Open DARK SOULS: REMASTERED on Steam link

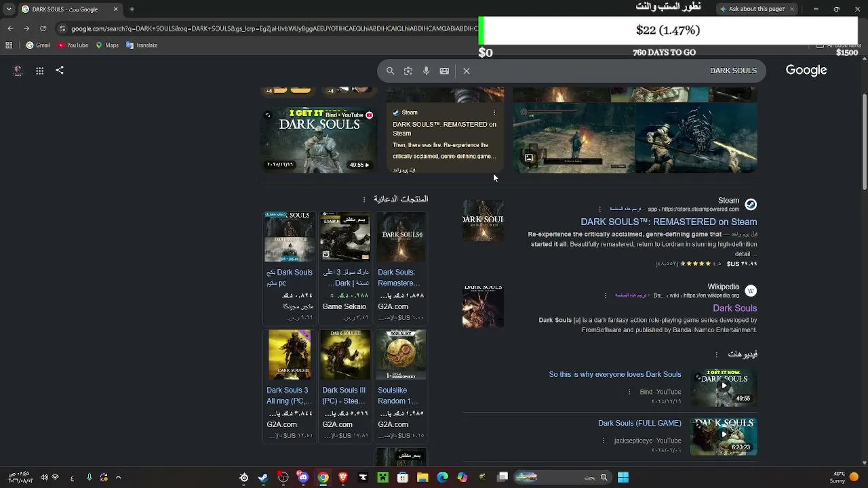click(669, 222)
